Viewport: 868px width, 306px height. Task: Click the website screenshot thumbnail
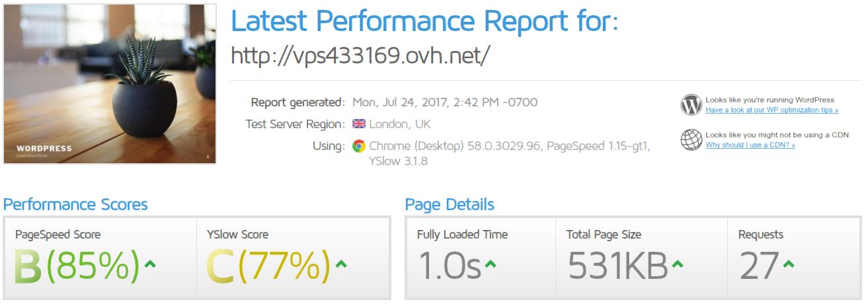110,84
